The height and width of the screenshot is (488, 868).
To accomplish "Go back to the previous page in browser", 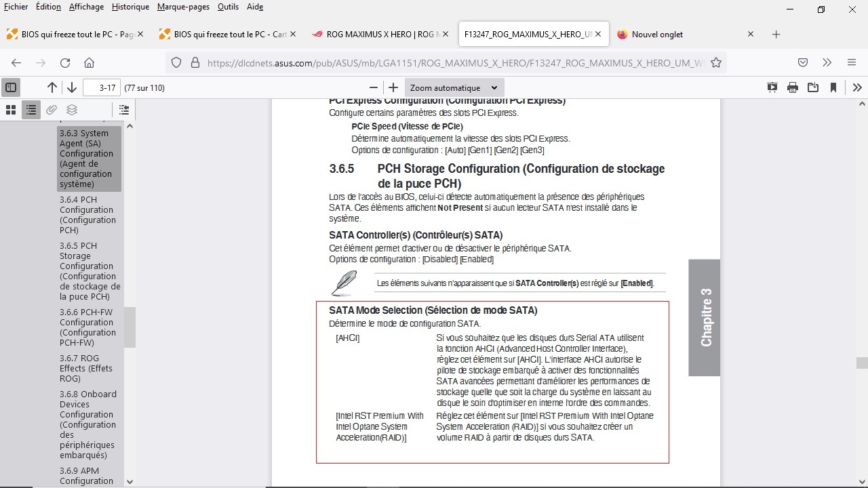I will click(x=16, y=62).
